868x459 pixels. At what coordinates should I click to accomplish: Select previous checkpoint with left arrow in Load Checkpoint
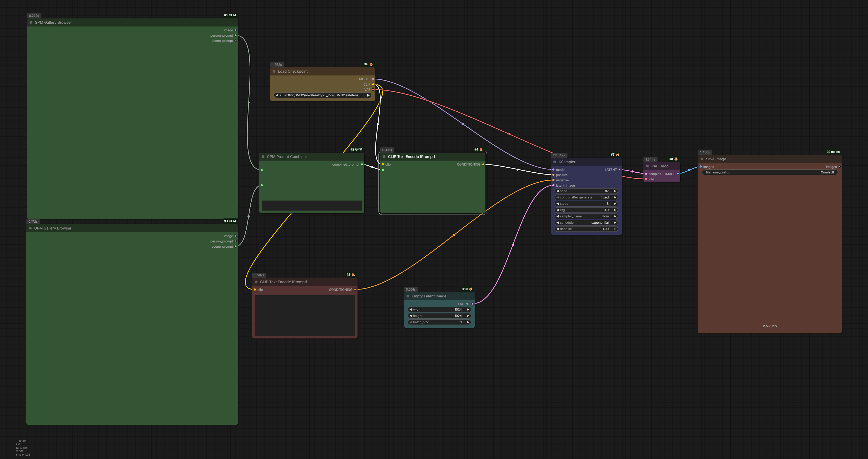(277, 95)
